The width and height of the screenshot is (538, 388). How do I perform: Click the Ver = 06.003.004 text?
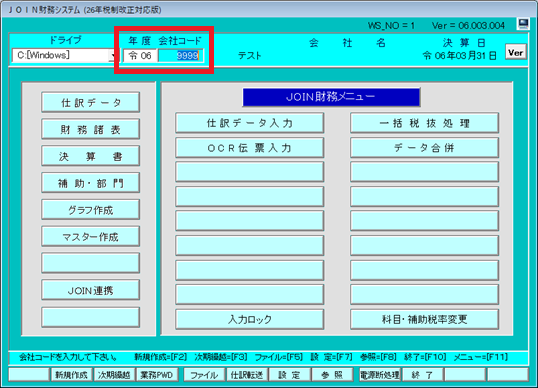468,26
